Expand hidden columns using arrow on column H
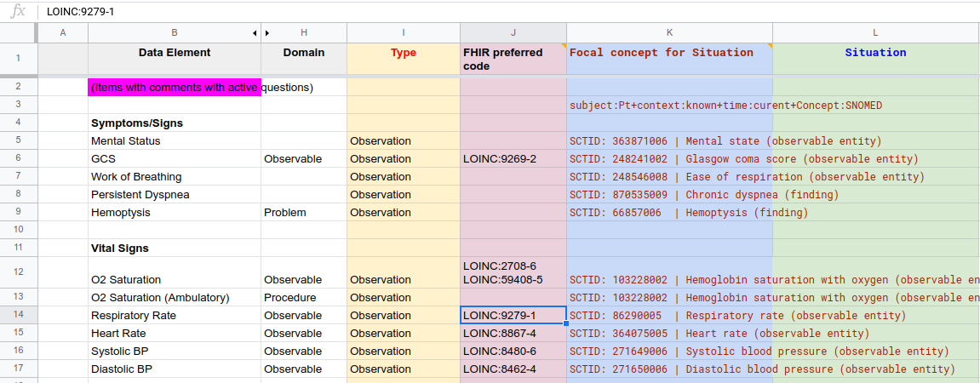980x383 pixels. point(267,33)
